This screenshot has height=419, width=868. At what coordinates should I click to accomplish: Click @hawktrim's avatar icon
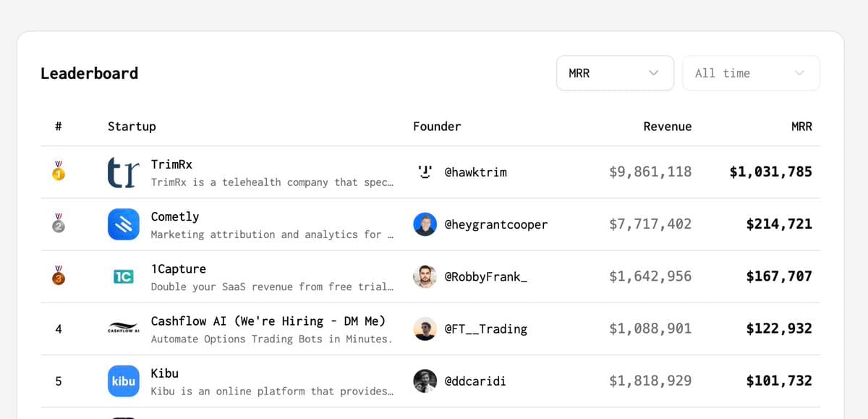[x=425, y=172]
